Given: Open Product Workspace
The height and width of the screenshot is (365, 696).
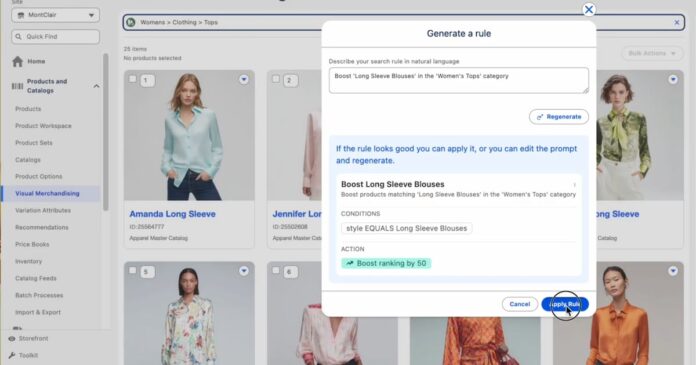Looking at the screenshot, I should tap(43, 126).
